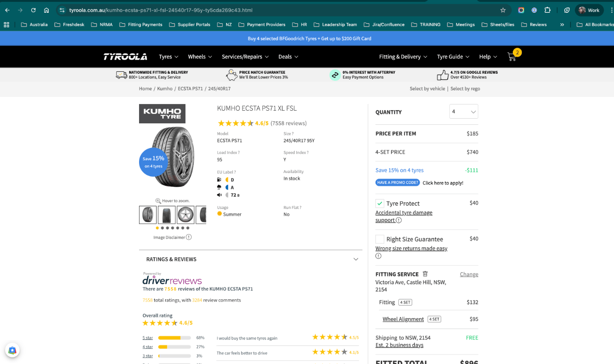Image resolution: width=614 pixels, height=364 pixels.
Task: Click the Afterpay logo icon
Action: click(x=335, y=75)
